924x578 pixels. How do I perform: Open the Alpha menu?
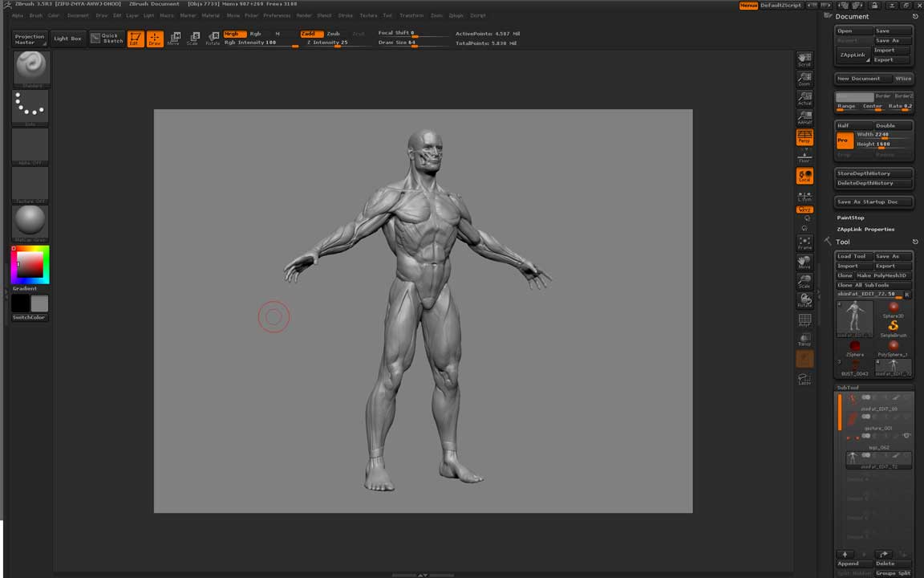tap(18, 15)
